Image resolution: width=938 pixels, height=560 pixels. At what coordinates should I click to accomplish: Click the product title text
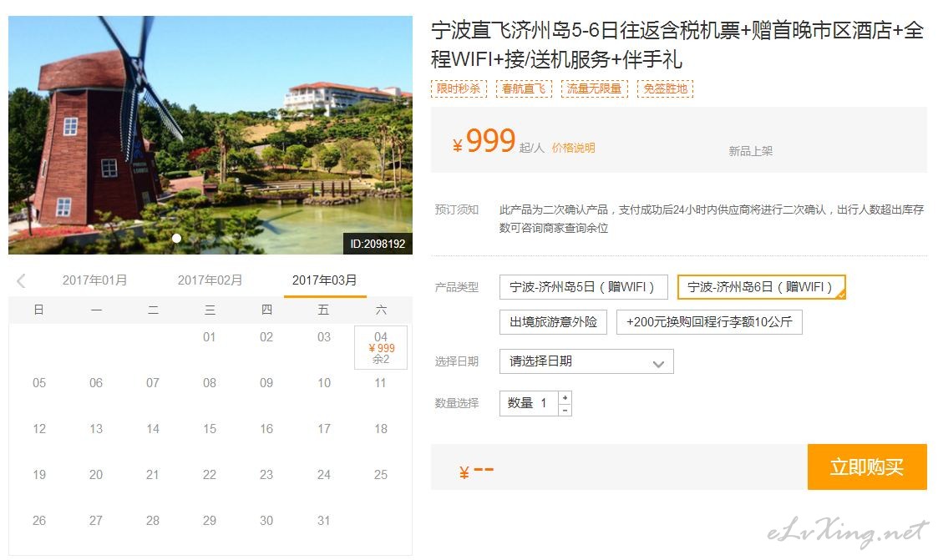677,45
